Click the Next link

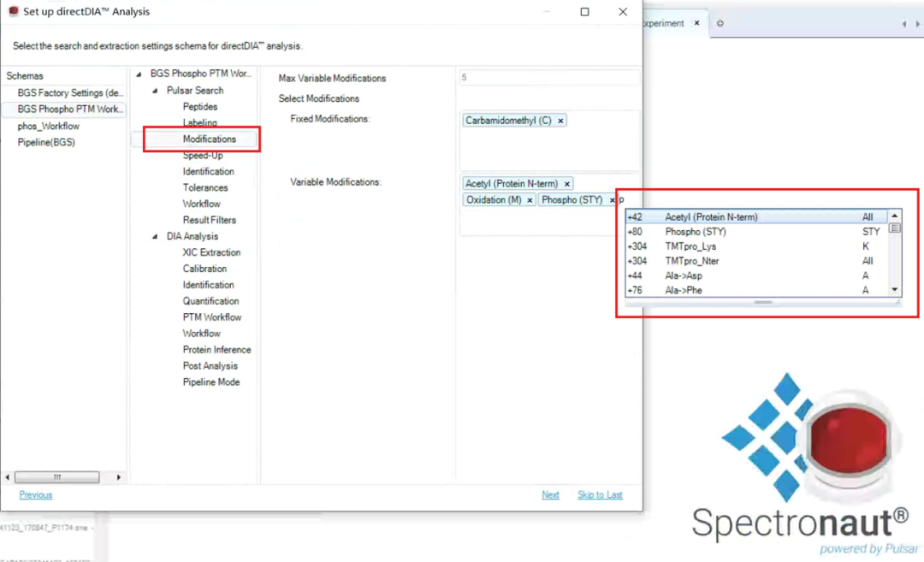click(550, 494)
